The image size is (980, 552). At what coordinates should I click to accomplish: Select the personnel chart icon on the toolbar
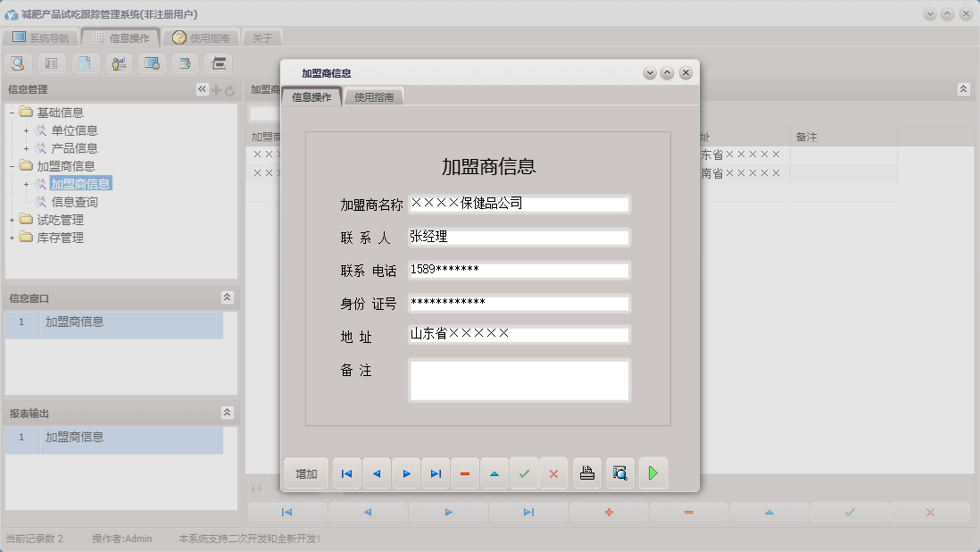[117, 63]
